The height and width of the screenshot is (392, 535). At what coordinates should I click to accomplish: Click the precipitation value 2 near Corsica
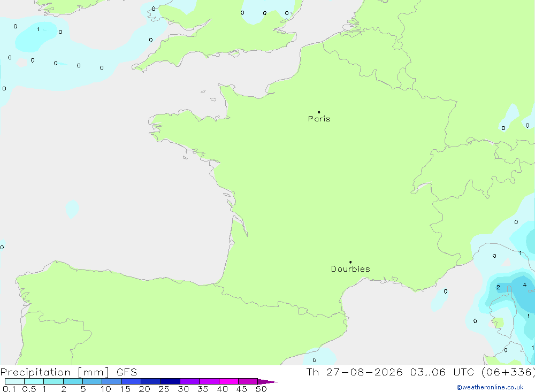click(x=498, y=287)
